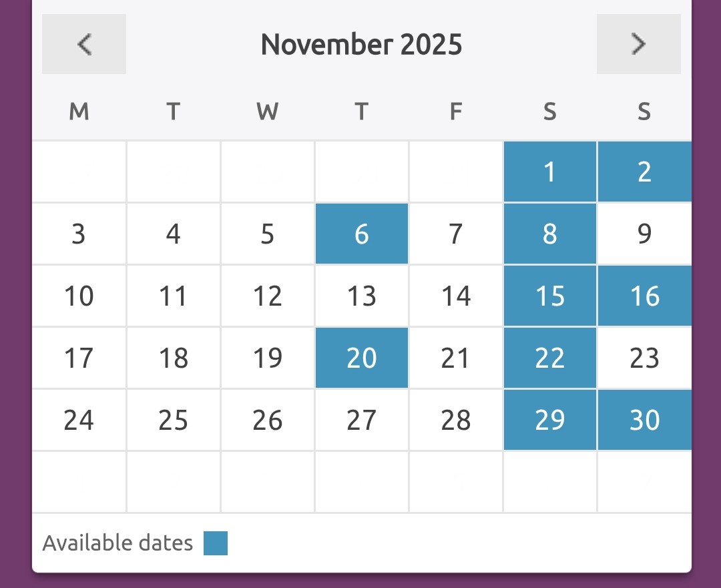Click Sunday November 23 cell
Viewport: 721px width, 588px height.
[x=644, y=358]
